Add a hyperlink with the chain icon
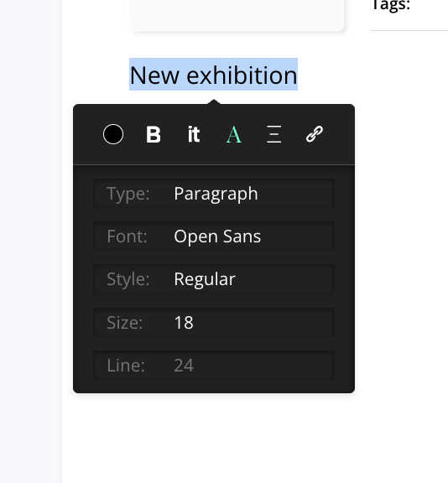This screenshot has width=448, height=483. 315,133
